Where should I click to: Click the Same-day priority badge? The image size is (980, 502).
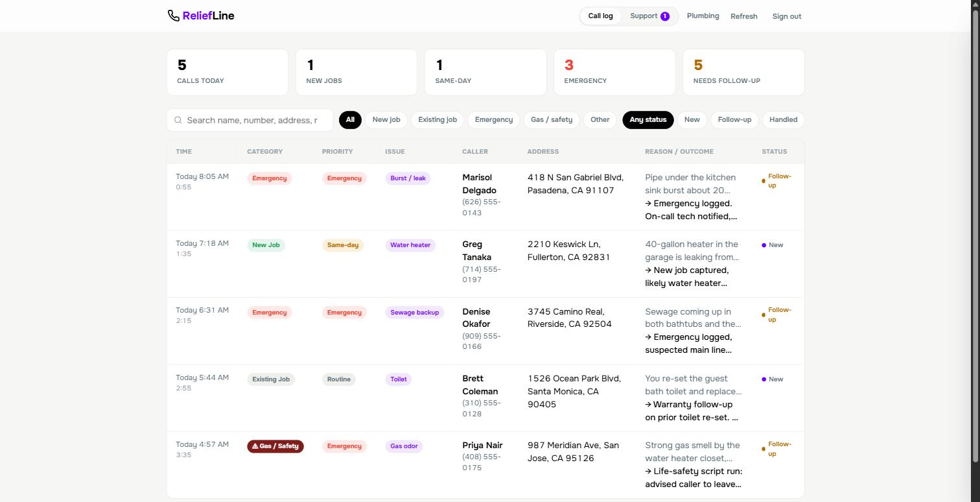pyautogui.click(x=343, y=245)
